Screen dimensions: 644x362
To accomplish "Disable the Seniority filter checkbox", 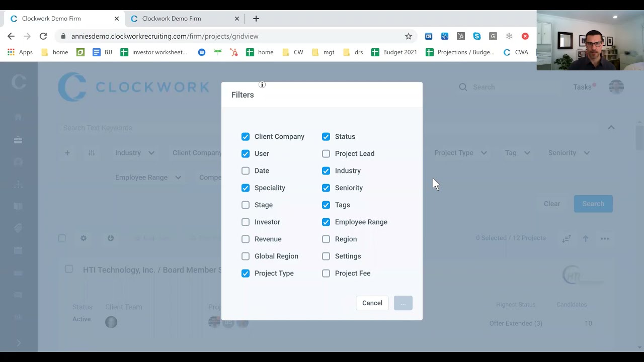I will point(326,188).
